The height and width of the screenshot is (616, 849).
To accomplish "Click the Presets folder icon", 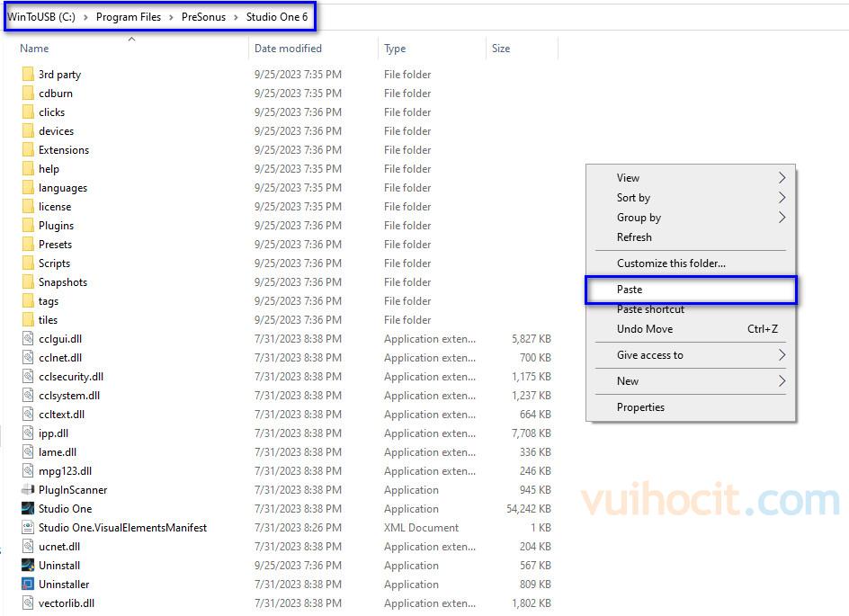I will (x=28, y=245).
